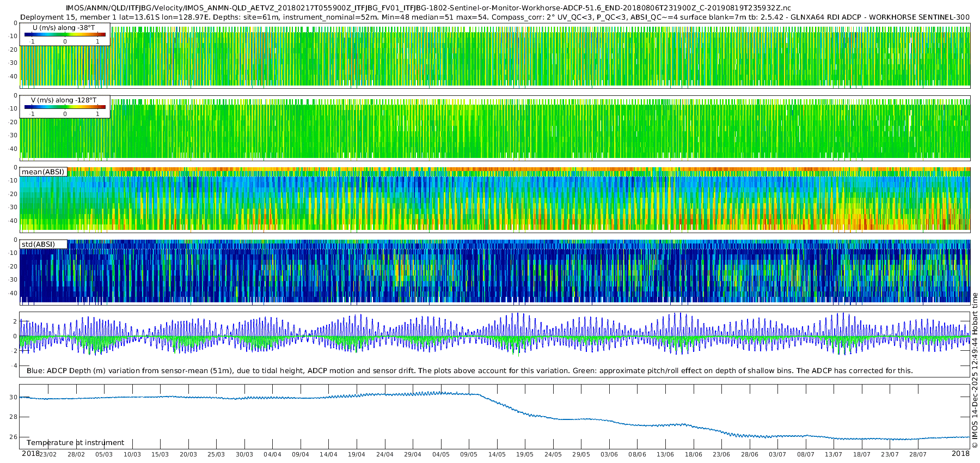Click the 18/06 date tick label

[693, 454]
